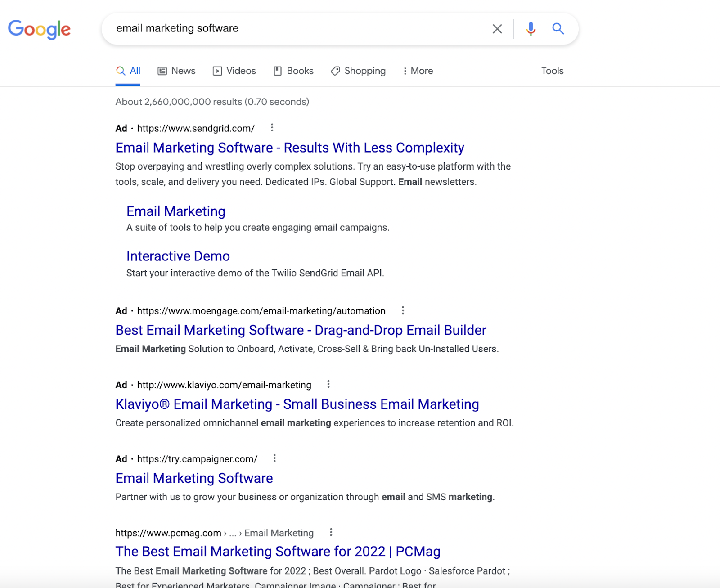Click 'Partner with us to grow' Campaigner description
The height and width of the screenshot is (588, 720).
point(305,497)
